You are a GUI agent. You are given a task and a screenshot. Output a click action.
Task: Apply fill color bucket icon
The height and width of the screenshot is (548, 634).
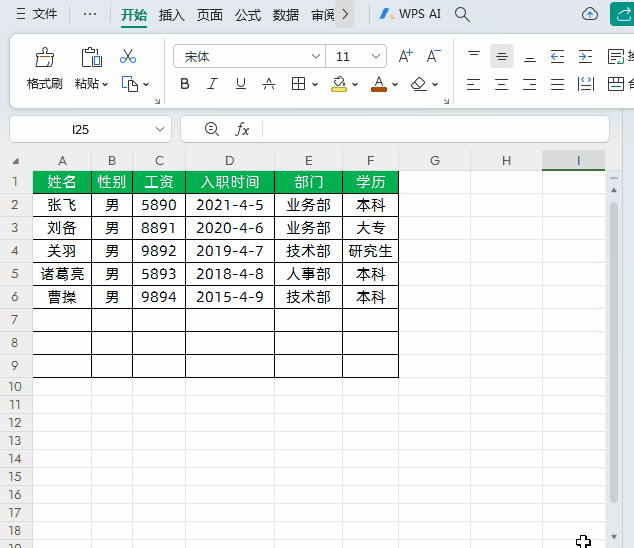coord(339,84)
